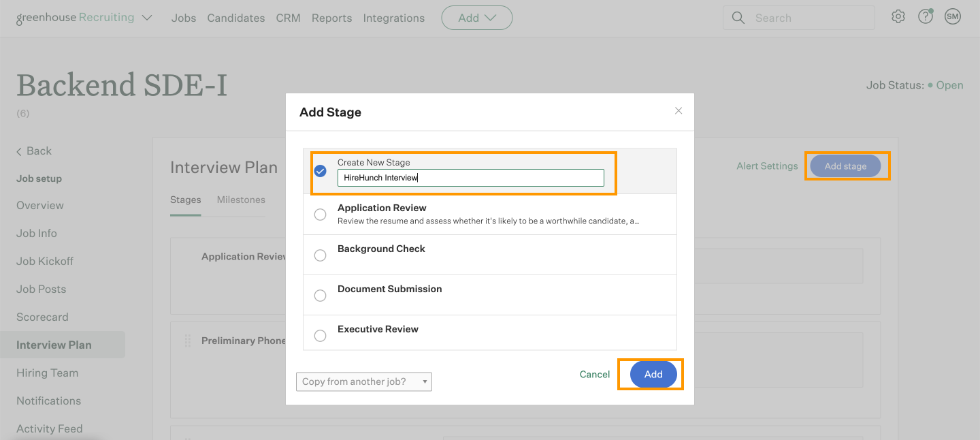Open the CRM menu

[x=289, y=18]
